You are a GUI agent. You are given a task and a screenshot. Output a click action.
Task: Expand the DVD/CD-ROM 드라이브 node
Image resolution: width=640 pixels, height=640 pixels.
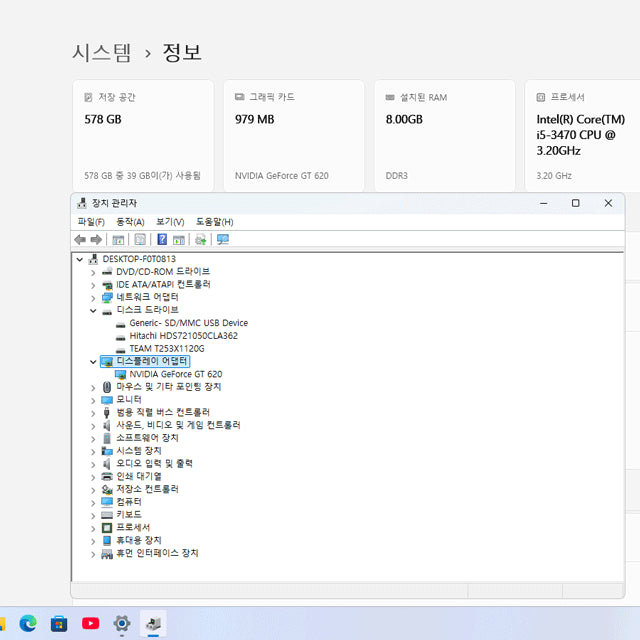point(93,273)
